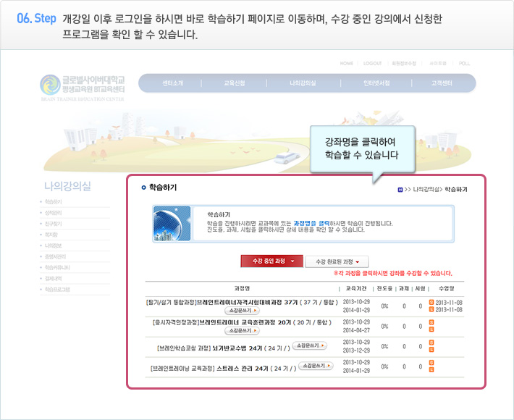The image size is (514, 420).
Task: Open the 회원정보수정 link
Action: pos(404,64)
